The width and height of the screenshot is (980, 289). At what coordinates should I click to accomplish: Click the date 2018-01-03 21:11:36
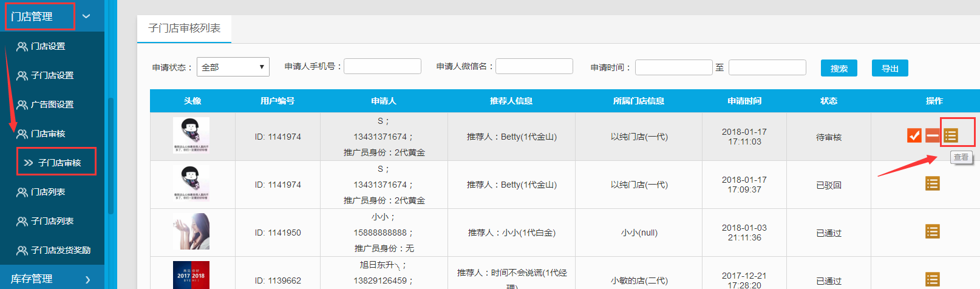tap(744, 233)
